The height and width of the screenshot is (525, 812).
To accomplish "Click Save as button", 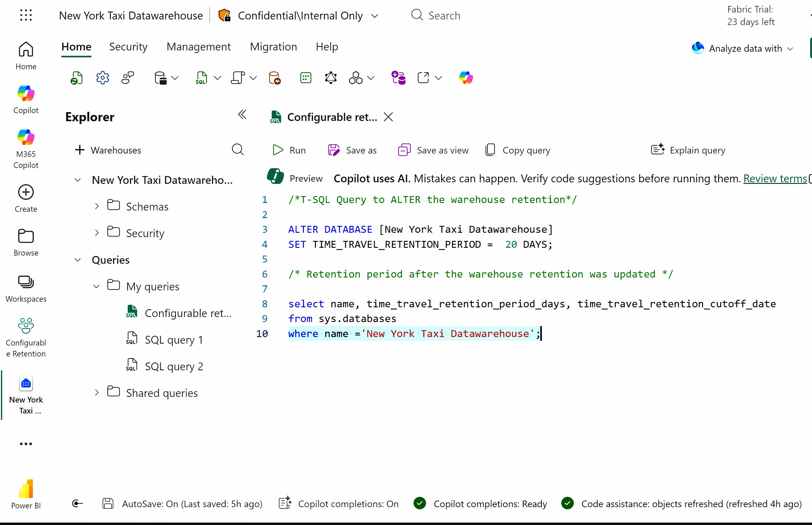I will click(x=352, y=150).
